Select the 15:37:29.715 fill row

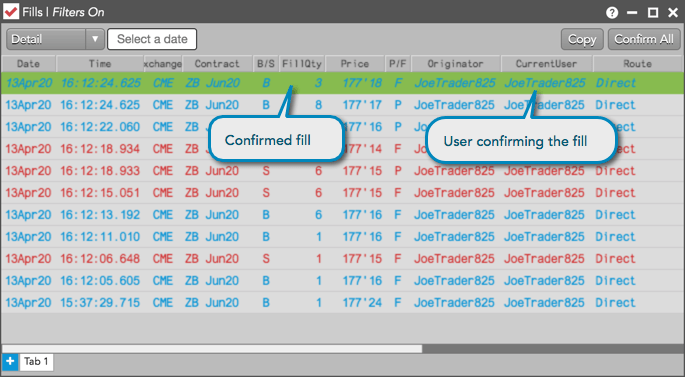click(x=342, y=302)
